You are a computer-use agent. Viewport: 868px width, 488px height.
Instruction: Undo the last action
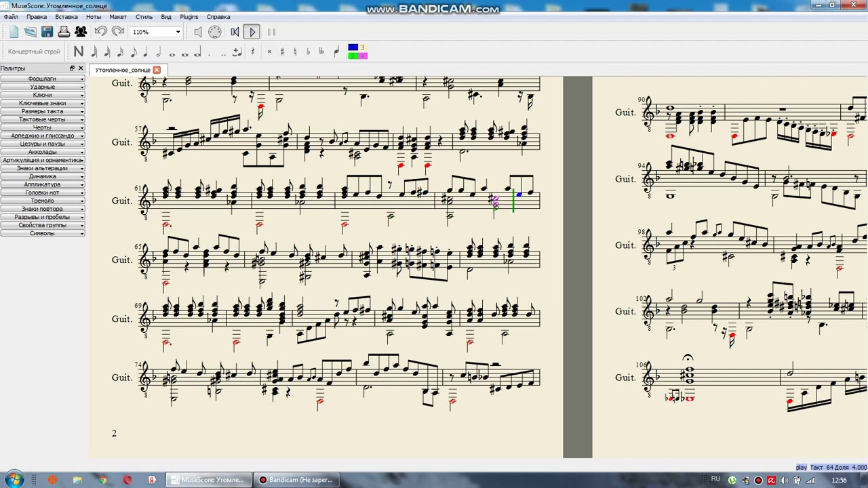coord(100,32)
